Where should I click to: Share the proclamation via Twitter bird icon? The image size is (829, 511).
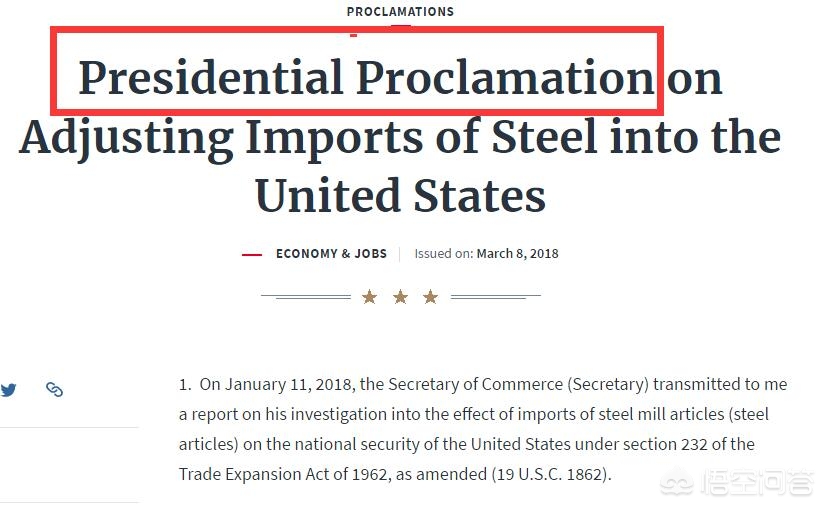(x=8, y=390)
